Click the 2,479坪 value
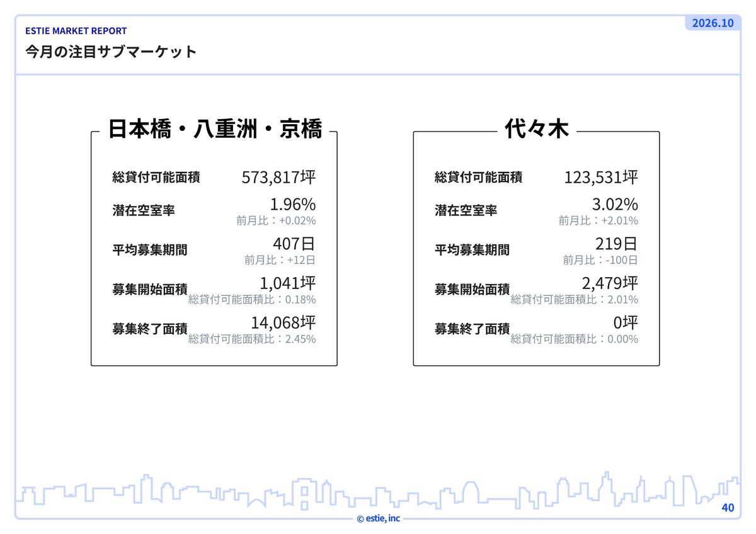 [610, 283]
